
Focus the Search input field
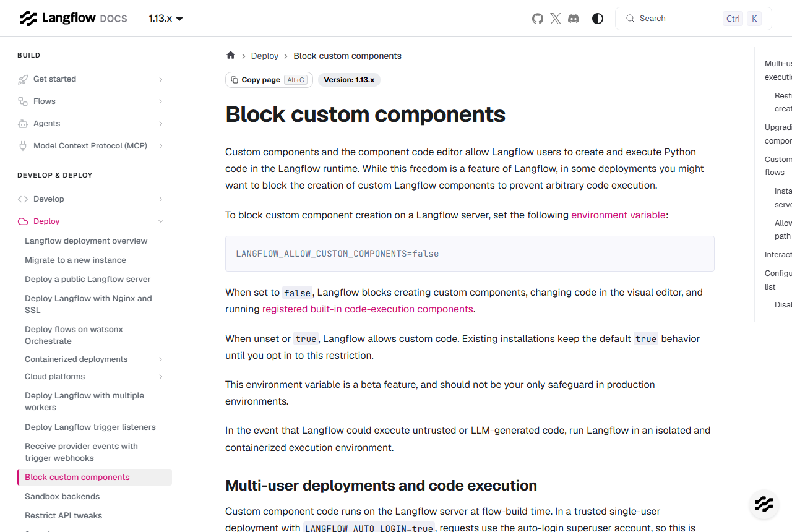click(694, 19)
